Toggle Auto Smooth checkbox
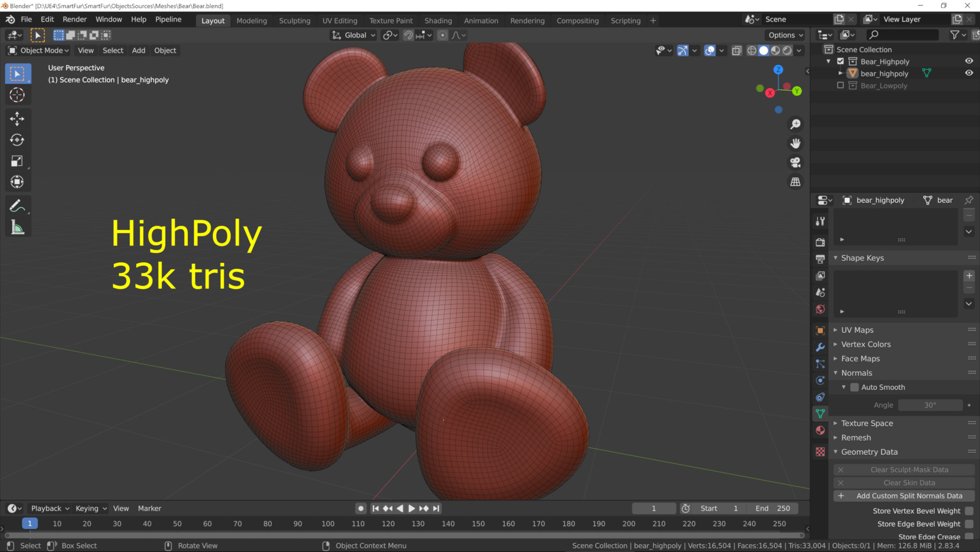Image resolution: width=980 pixels, height=552 pixels. click(855, 387)
